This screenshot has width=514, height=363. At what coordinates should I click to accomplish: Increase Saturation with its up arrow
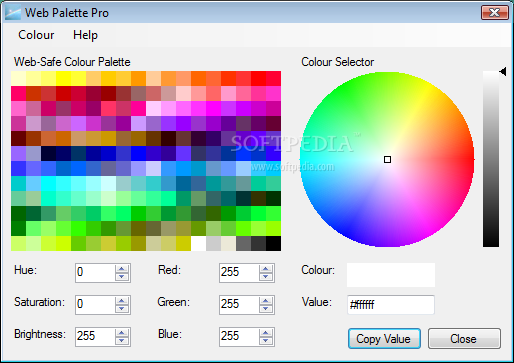122,301
